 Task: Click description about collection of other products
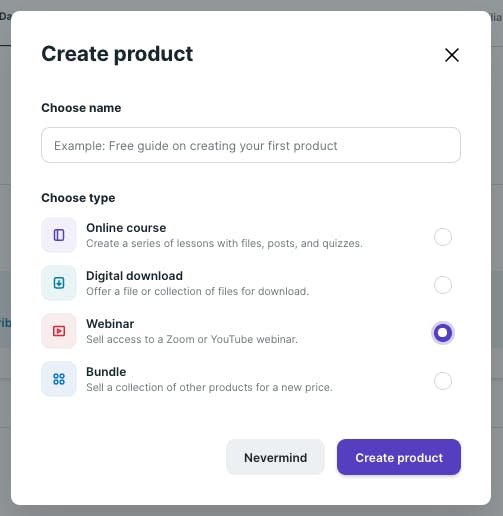coord(209,388)
